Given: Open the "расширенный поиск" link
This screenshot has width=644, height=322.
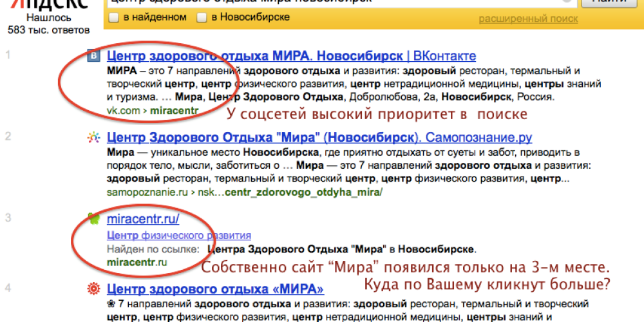Looking at the screenshot, I should [528, 19].
